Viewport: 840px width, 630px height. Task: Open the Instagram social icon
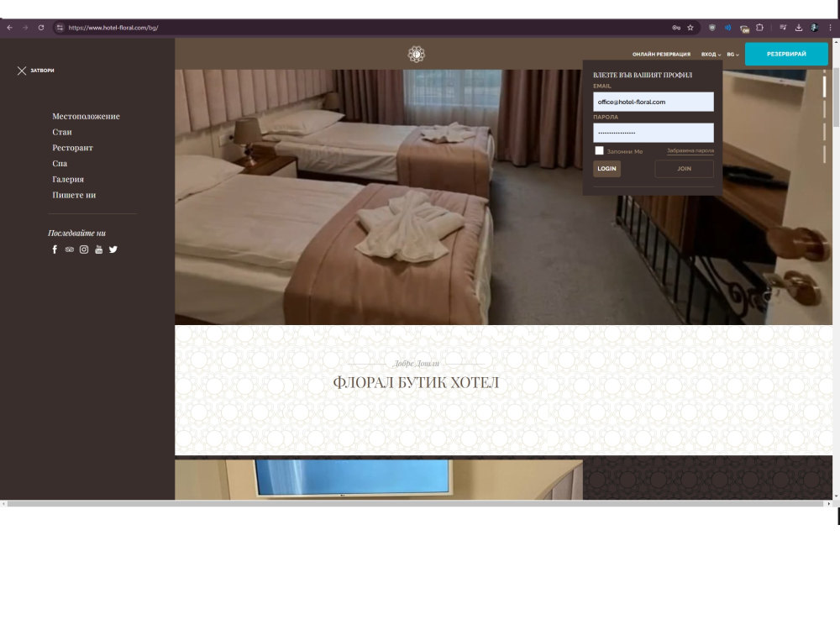click(84, 249)
